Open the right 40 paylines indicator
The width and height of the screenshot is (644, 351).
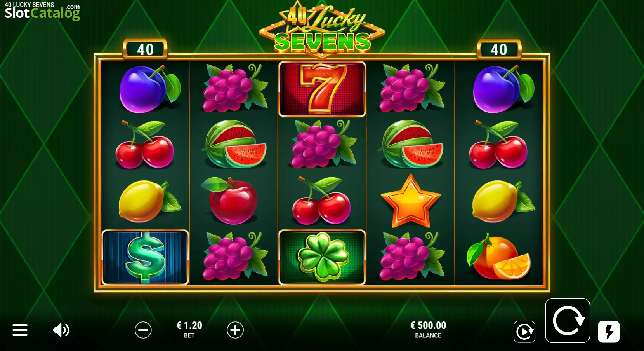(x=499, y=49)
